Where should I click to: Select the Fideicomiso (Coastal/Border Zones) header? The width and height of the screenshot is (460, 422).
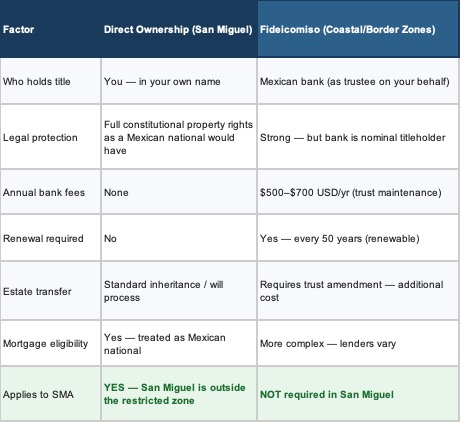click(x=348, y=29)
